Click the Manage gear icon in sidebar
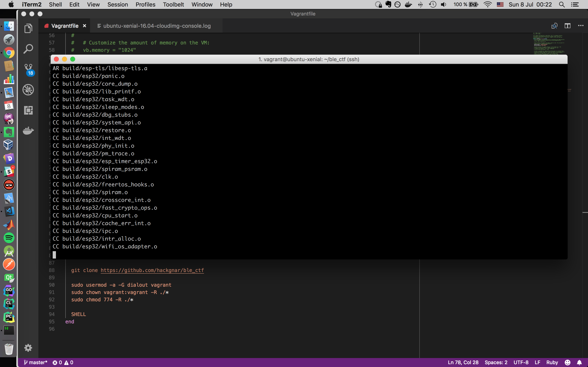The width and height of the screenshot is (588, 367). pyautogui.click(x=28, y=348)
